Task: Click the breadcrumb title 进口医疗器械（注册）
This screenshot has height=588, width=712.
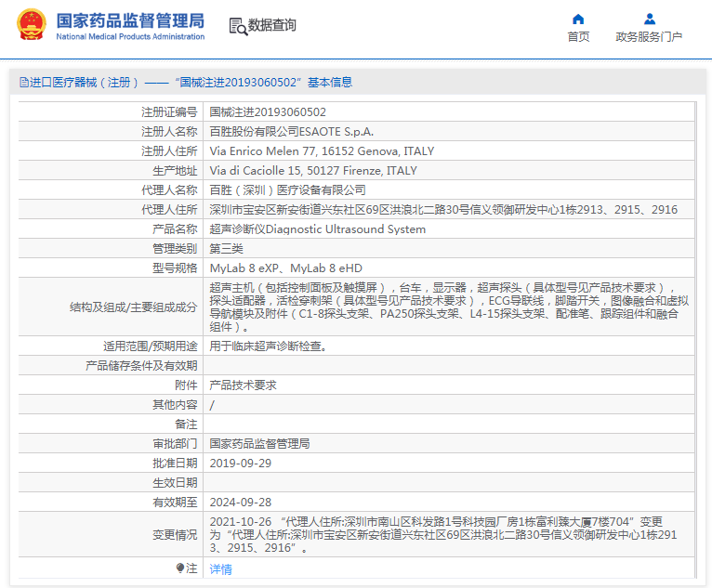Action: click(x=84, y=82)
